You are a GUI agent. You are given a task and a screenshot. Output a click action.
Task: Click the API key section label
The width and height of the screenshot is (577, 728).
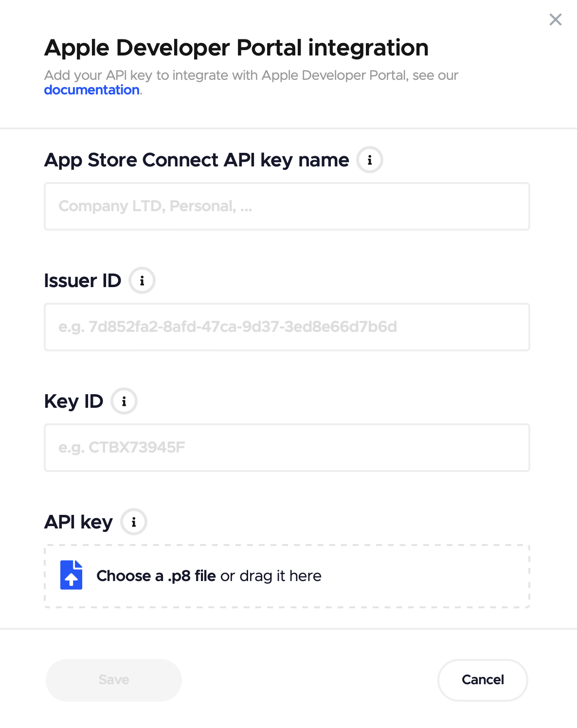[78, 523]
